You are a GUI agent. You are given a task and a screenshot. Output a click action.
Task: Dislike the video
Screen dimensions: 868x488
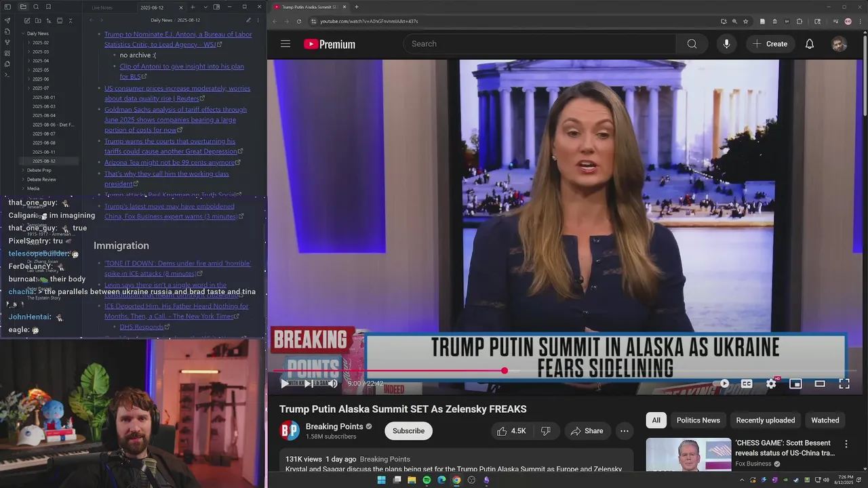545,431
